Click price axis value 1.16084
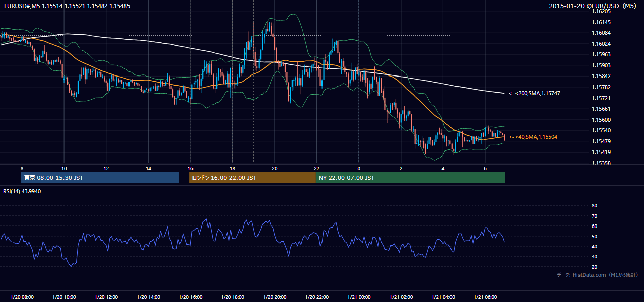The height and width of the screenshot is (302, 644). click(x=601, y=33)
